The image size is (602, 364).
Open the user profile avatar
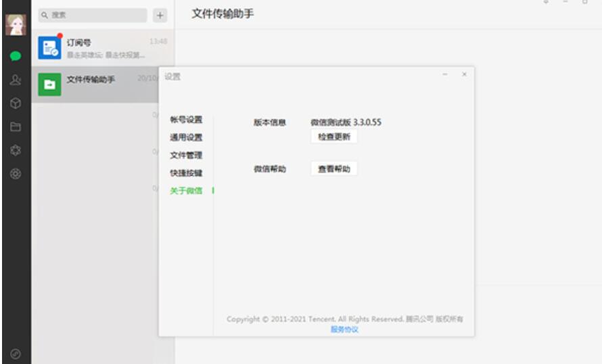coord(16,25)
